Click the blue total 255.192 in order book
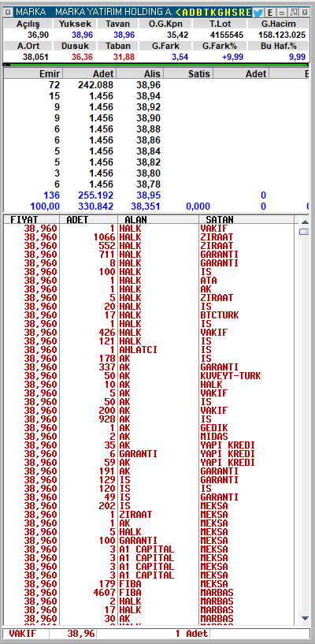Viewport: 315px width, 644px height. 95,195
